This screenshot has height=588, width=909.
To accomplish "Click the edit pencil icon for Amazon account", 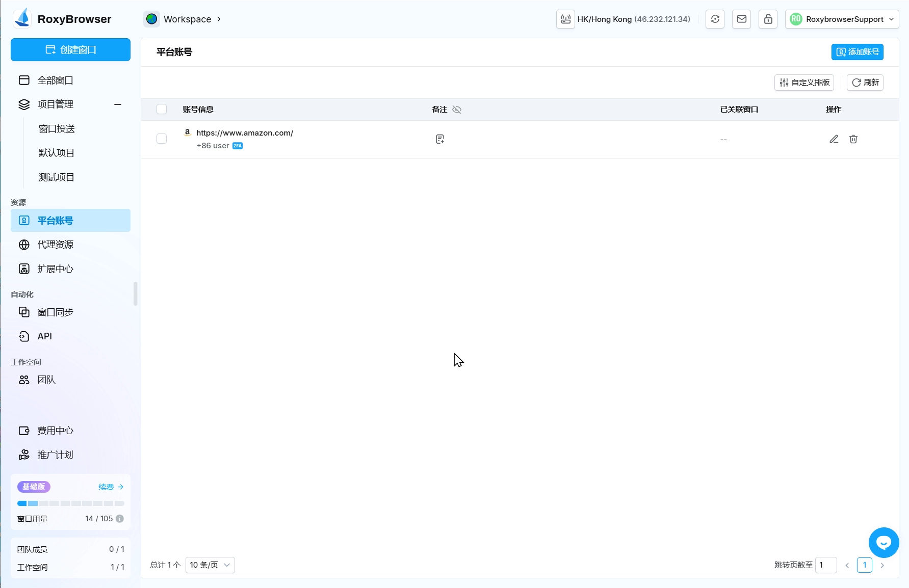I will click(834, 139).
